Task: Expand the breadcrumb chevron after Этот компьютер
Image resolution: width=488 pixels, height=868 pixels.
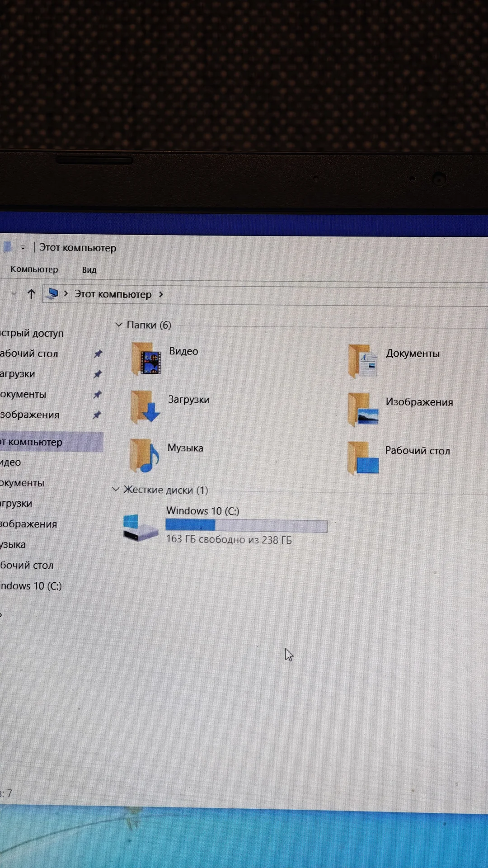Action: (161, 295)
